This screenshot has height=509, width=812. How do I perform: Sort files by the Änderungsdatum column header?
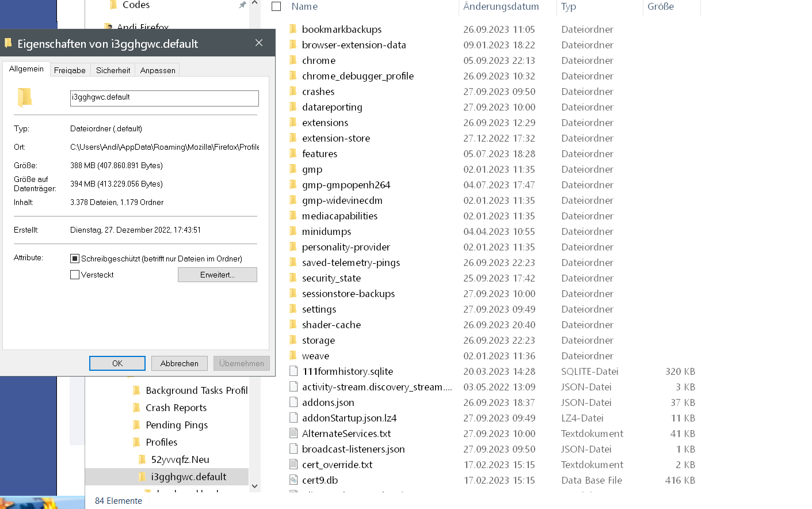point(501,6)
